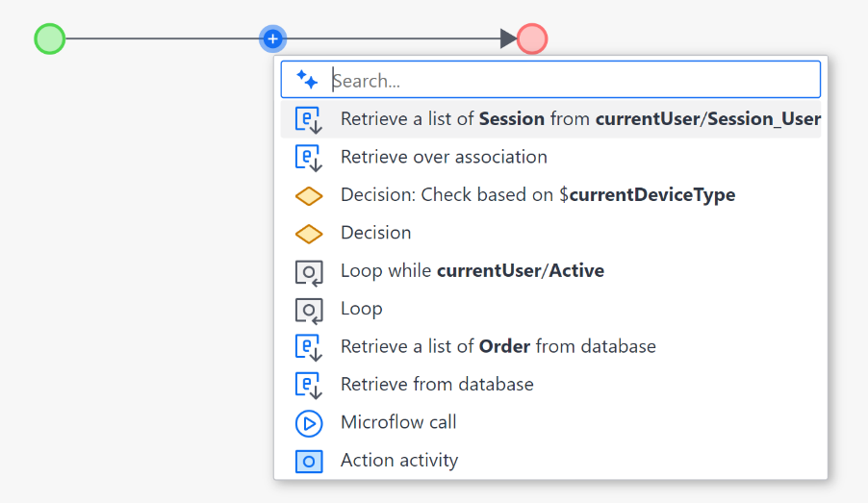Choose Retrieve from database option
Viewport: 868px width, 503px height.
point(550,385)
